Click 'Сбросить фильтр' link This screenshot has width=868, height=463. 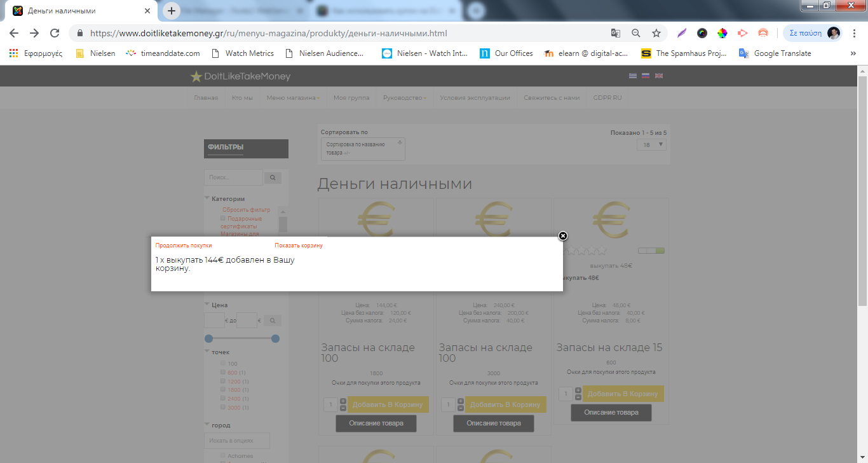click(x=246, y=210)
